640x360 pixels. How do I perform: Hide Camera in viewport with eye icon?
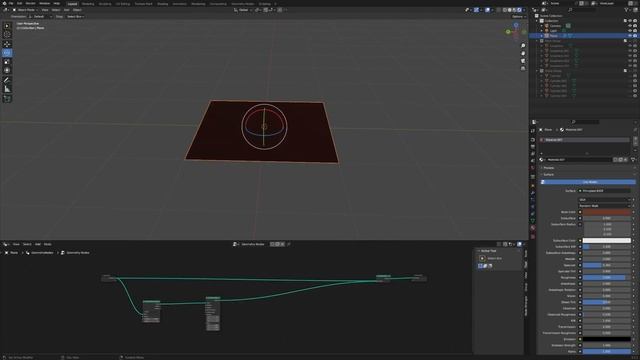point(630,26)
